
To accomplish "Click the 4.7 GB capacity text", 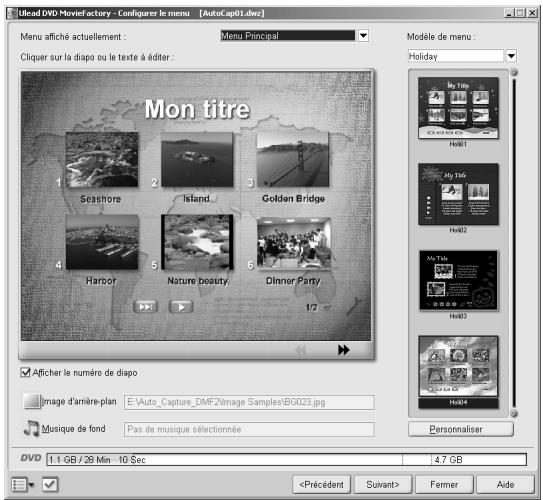I will (448, 460).
